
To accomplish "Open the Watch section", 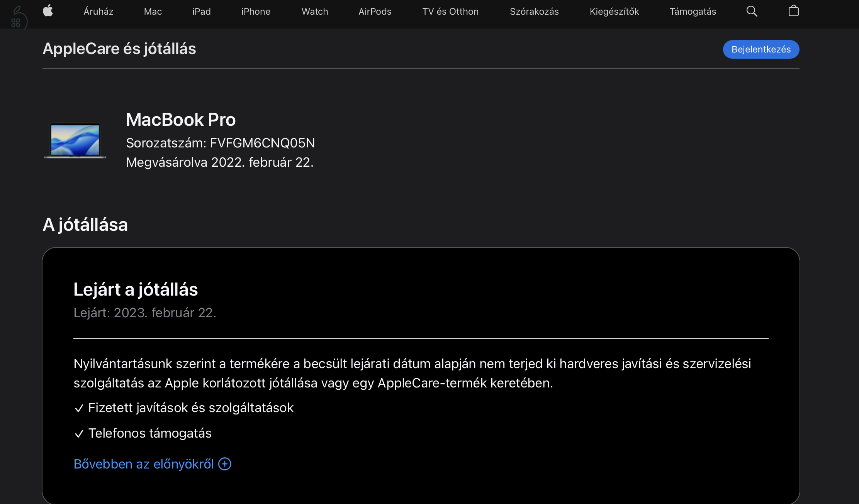I will coord(314,11).
